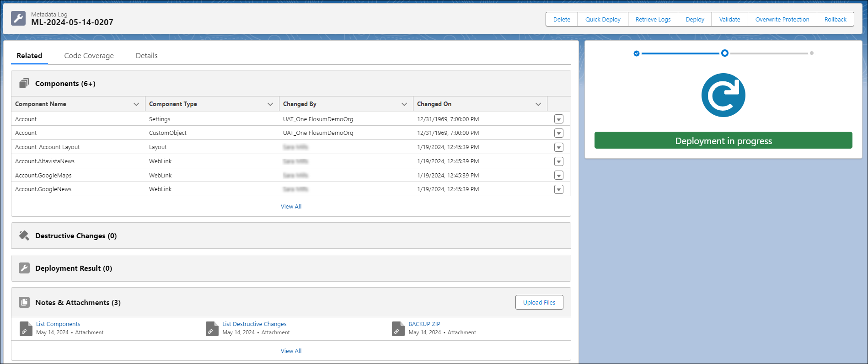The width and height of the screenshot is (868, 364).
Task: Click the Rollback button
Action: pos(835,19)
